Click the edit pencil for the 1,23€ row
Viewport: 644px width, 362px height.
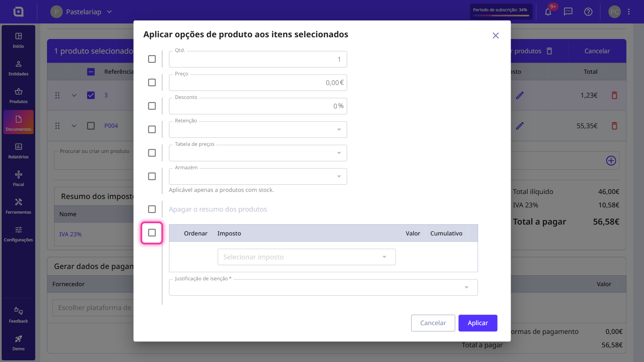pos(520,96)
